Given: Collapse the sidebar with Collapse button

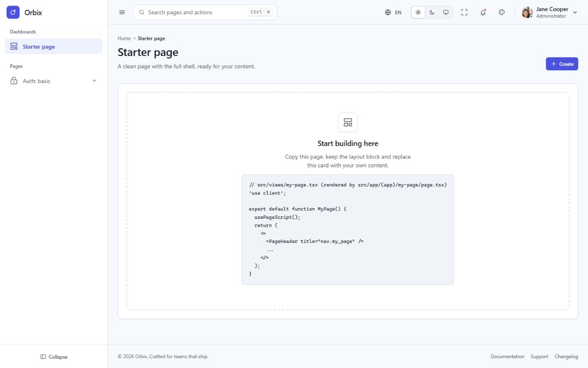Looking at the screenshot, I should click(54, 357).
